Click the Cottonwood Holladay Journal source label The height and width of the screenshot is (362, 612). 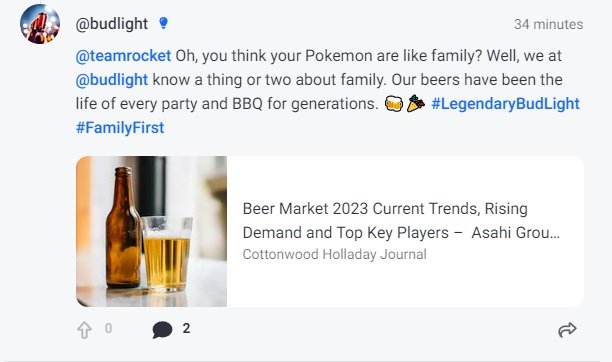334,254
